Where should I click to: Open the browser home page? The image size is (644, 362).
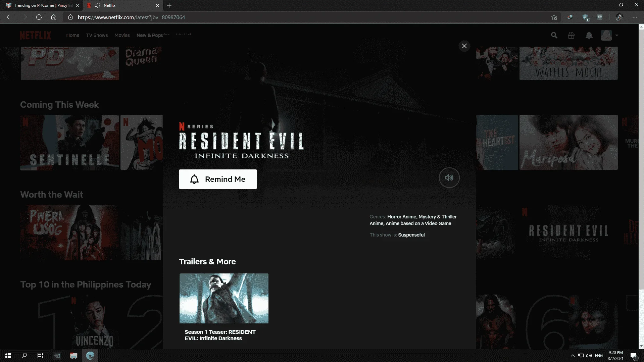tap(54, 17)
